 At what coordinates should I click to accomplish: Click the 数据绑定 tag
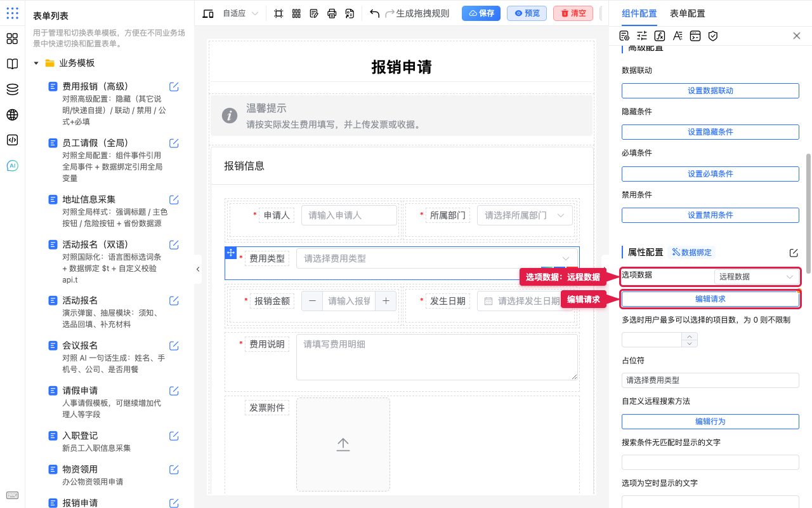point(691,253)
